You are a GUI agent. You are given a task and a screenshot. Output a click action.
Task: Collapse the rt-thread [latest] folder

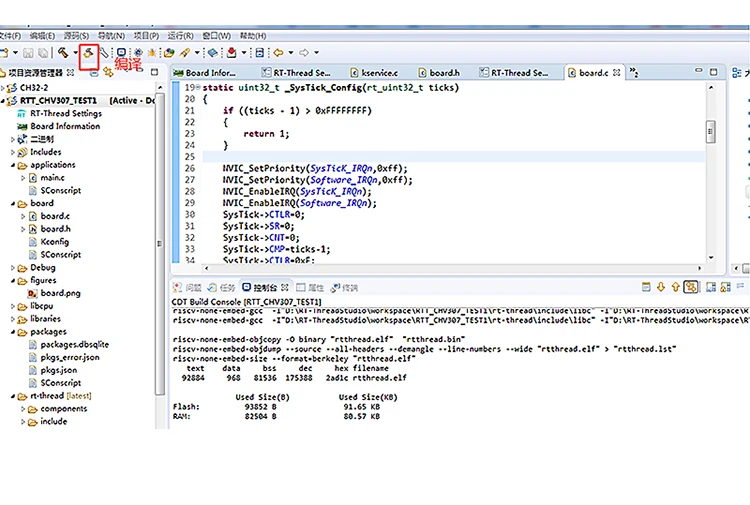click(13, 396)
